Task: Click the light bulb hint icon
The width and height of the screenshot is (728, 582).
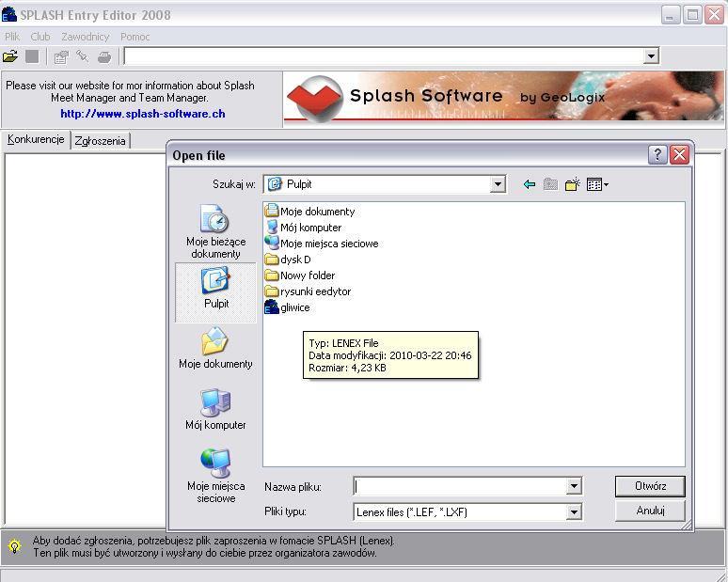Action: 14,546
